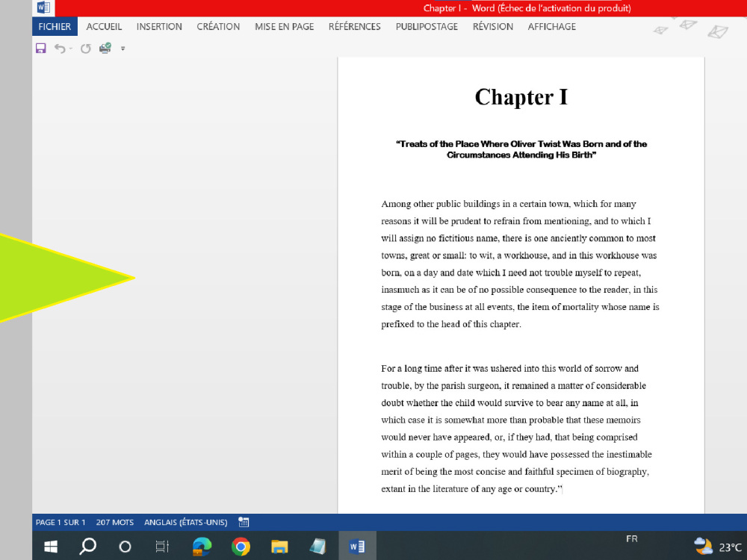Screen dimensions: 747x560
Task: Open the undo history dropdown arrow
Action: click(71, 48)
